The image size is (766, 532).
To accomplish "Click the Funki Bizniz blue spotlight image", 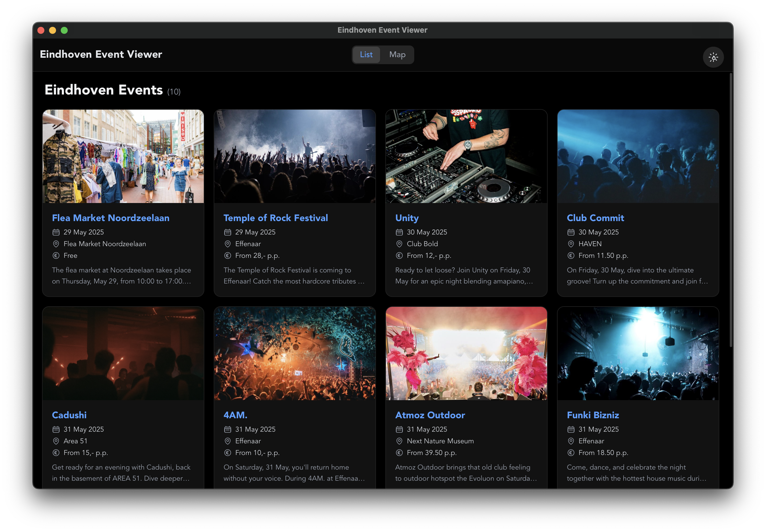I will click(x=638, y=353).
